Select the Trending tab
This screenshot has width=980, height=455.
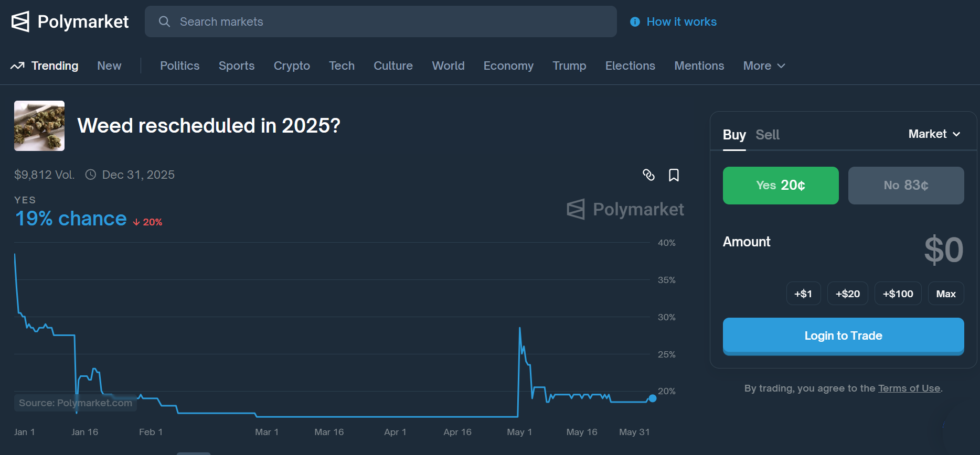coord(55,66)
